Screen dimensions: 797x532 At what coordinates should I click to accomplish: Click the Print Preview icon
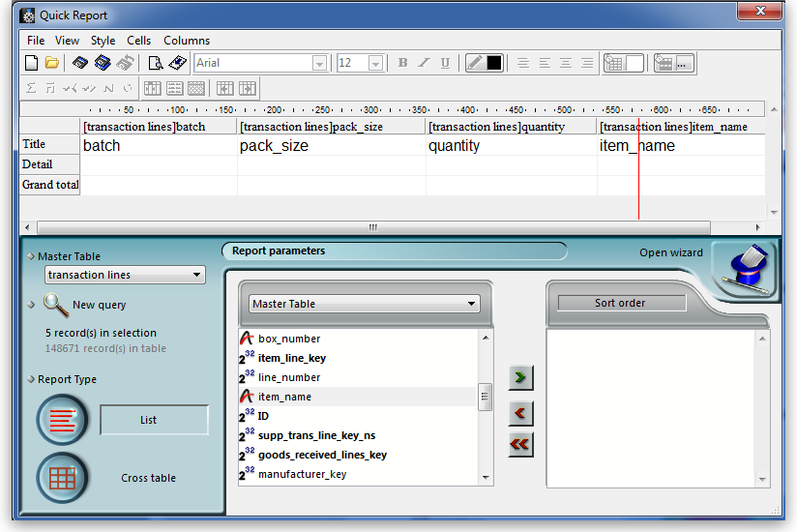point(156,63)
